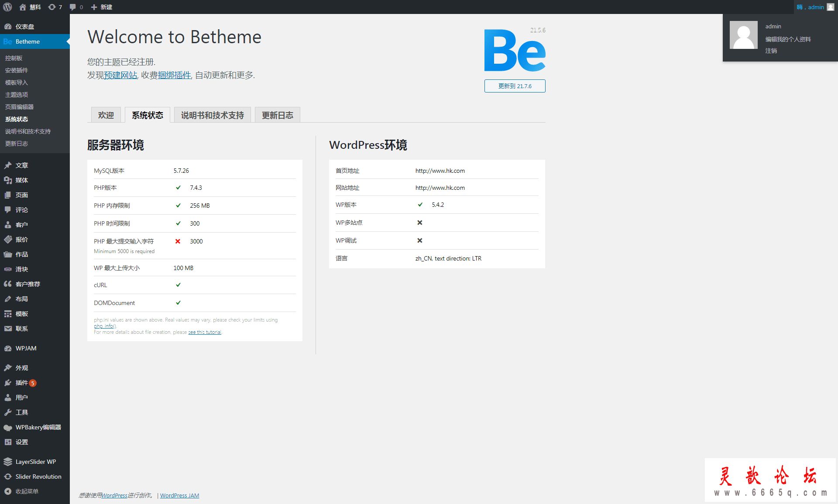This screenshot has height=504, width=838.
Task: Switch to the 更新日志 tab
Action: point(278,115)
